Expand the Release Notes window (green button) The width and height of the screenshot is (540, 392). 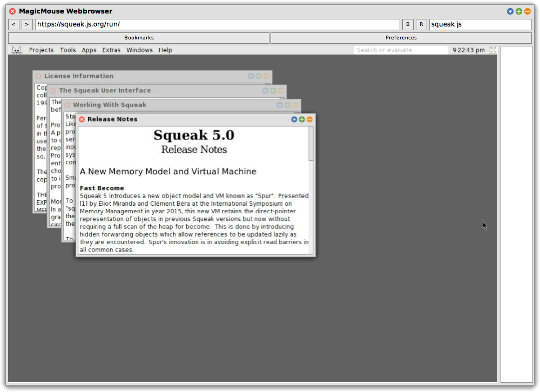click(x=302, y=119)
